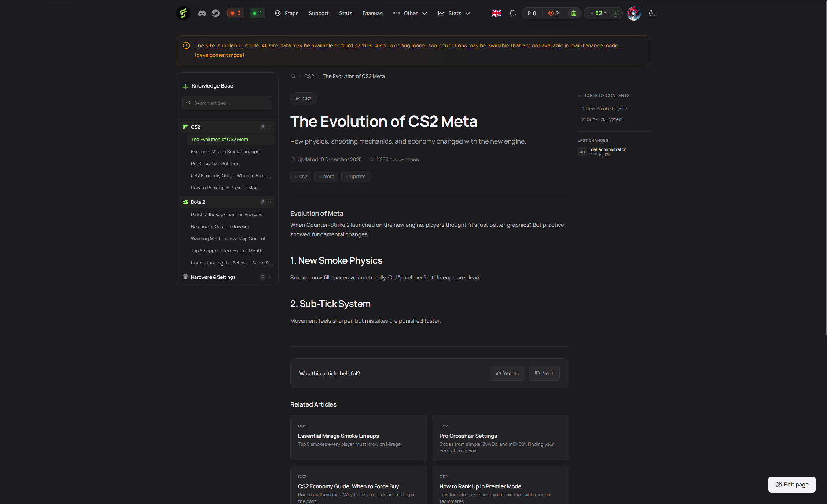Expand Hardware & Settings category

[x=269, y=277]
